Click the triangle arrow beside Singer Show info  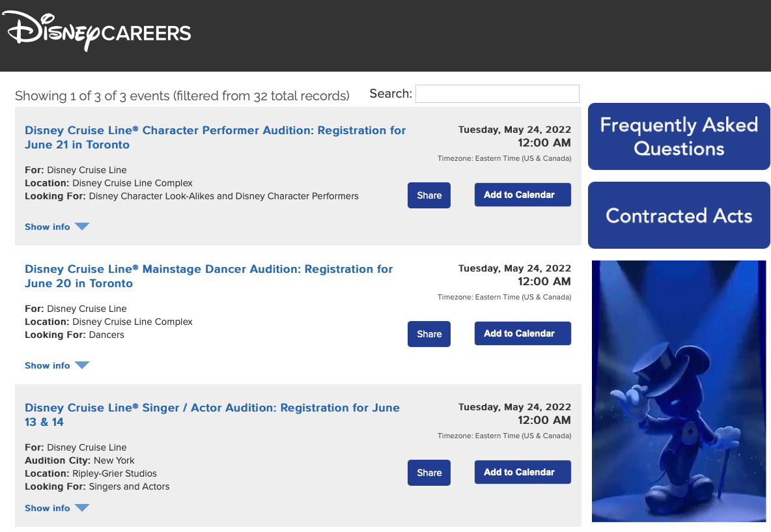click(x=82, y=507)
